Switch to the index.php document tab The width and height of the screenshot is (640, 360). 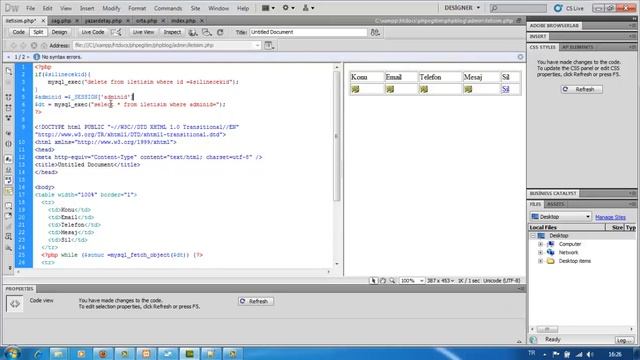(183, 20)
